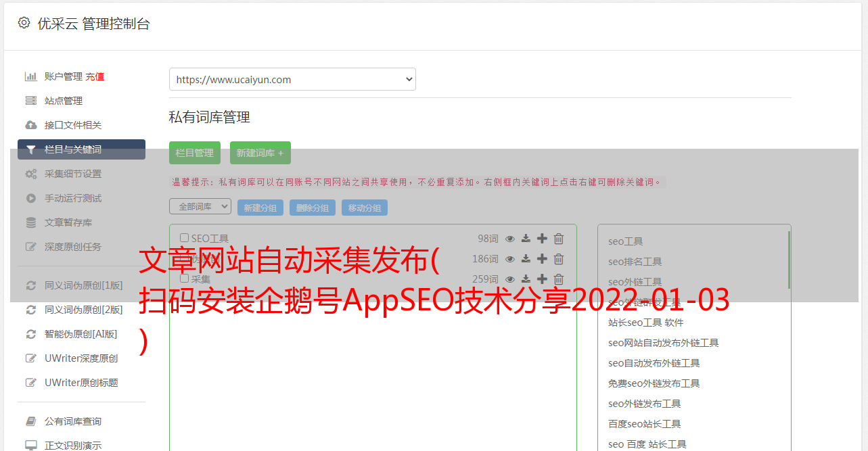Viewport: 868px width, 451px height.
Task: Click the monitor icon beside 正文识别演示
Action: tap(31, 446)
